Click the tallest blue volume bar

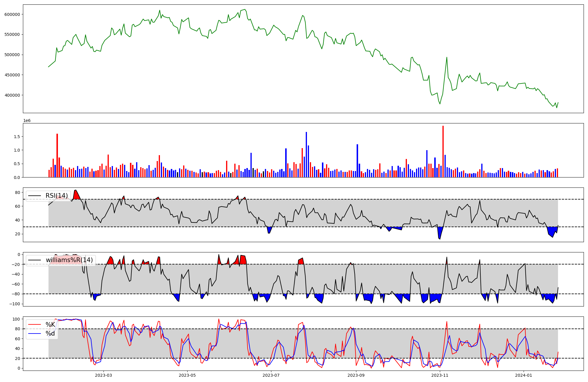(x=306, y=154)
